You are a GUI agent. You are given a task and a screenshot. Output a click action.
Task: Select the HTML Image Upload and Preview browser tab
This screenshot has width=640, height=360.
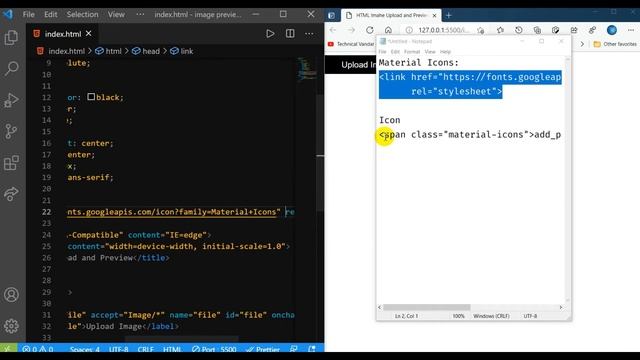tap(391, 16)
